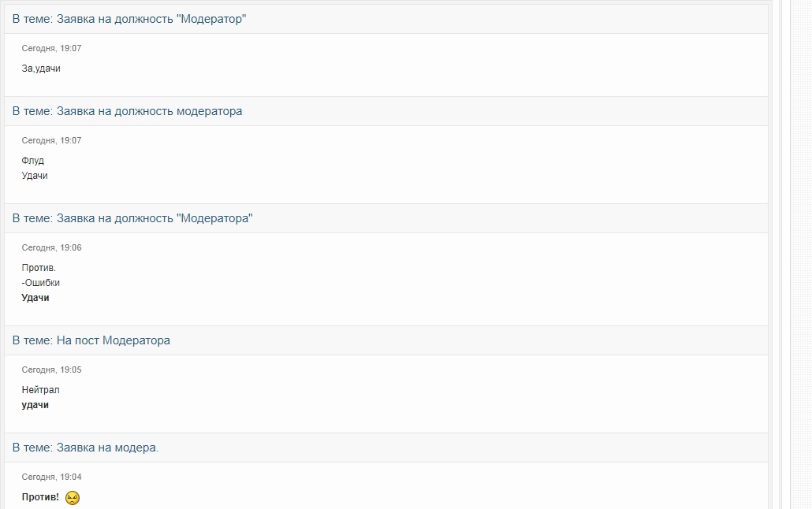Open the На пост Модератора topic
Screen dimensions: 812x509
pos(113,340)
